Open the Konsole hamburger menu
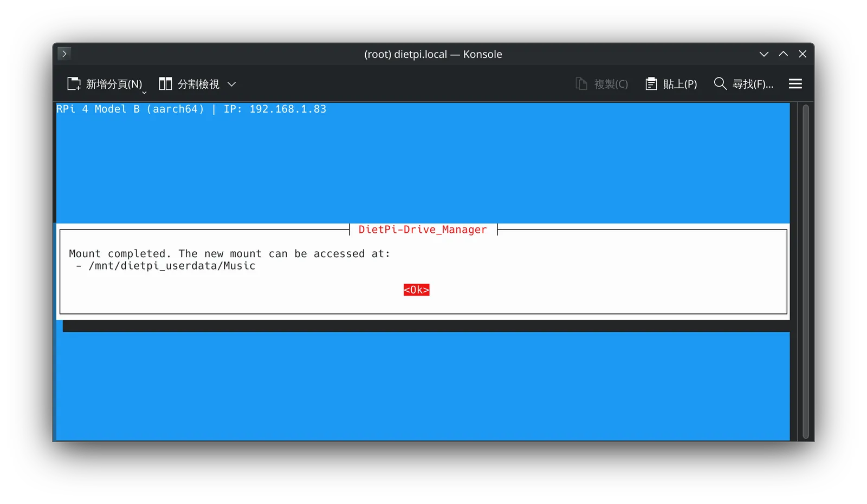 [x=795, y=84]
